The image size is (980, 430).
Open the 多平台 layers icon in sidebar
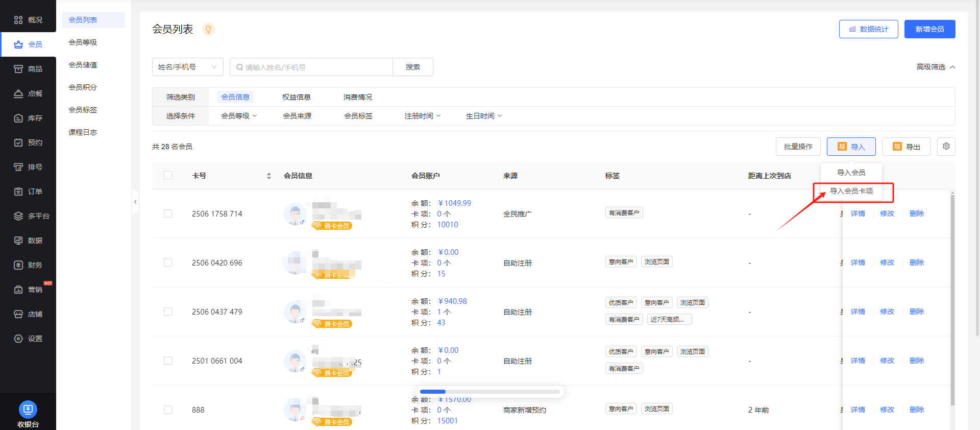click(x=18, y=216)
